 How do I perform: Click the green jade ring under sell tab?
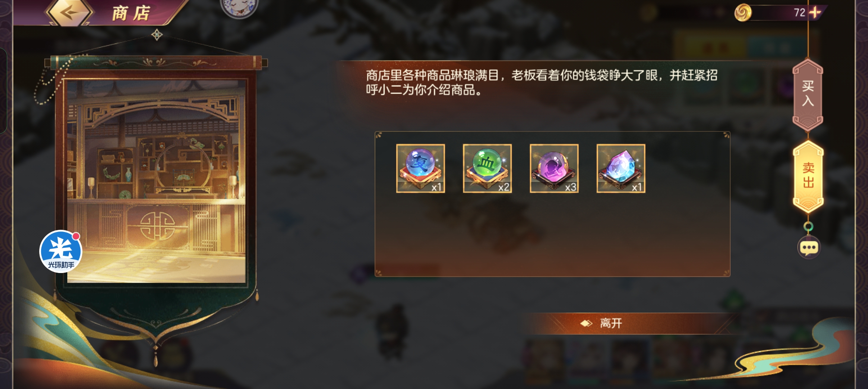808,227
